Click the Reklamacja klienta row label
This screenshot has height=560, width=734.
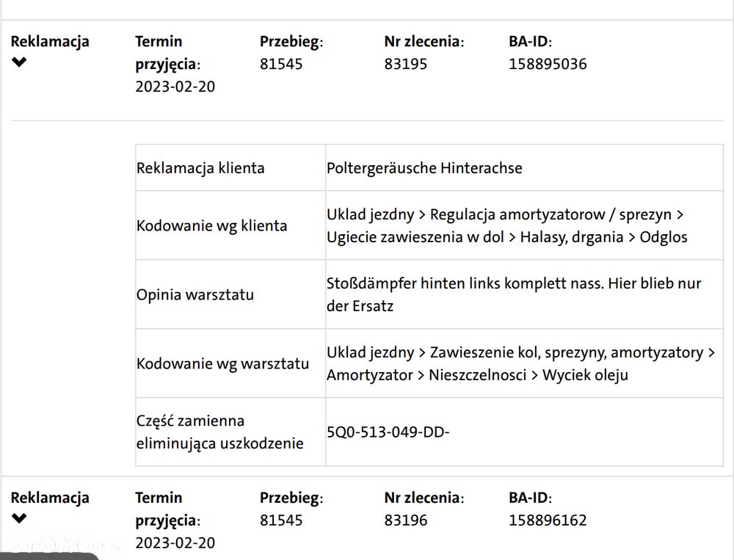point(200,168)
